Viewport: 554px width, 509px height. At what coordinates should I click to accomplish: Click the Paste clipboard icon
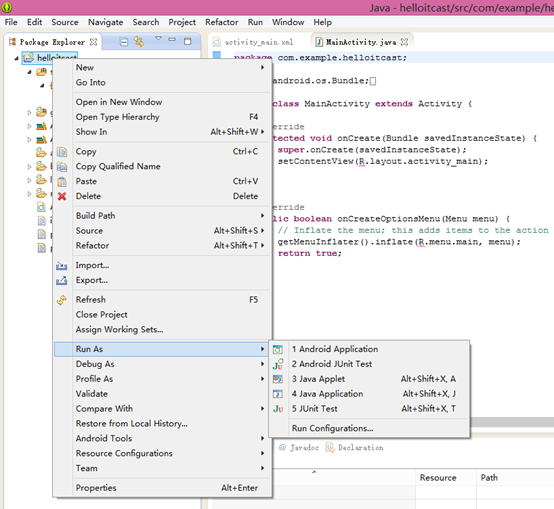(62, 182)
